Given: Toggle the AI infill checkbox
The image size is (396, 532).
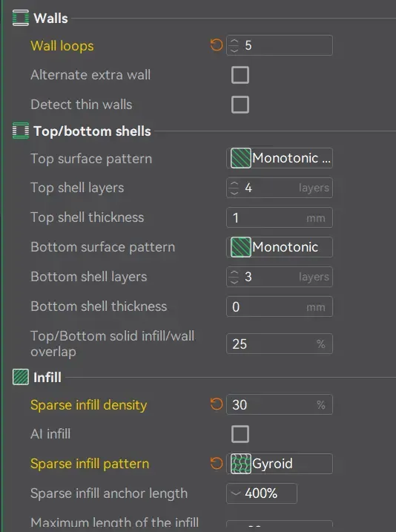Looking at the screenshot, I should [240, 434].
